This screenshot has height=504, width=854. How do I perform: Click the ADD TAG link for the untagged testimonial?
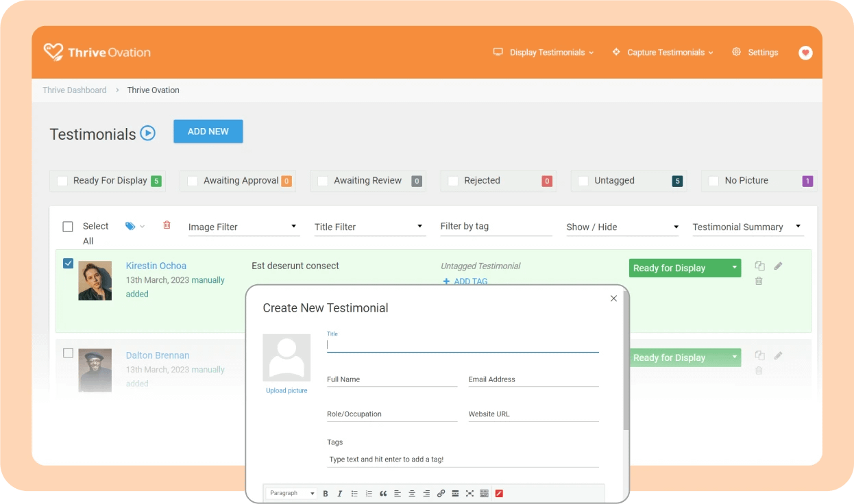465,281
